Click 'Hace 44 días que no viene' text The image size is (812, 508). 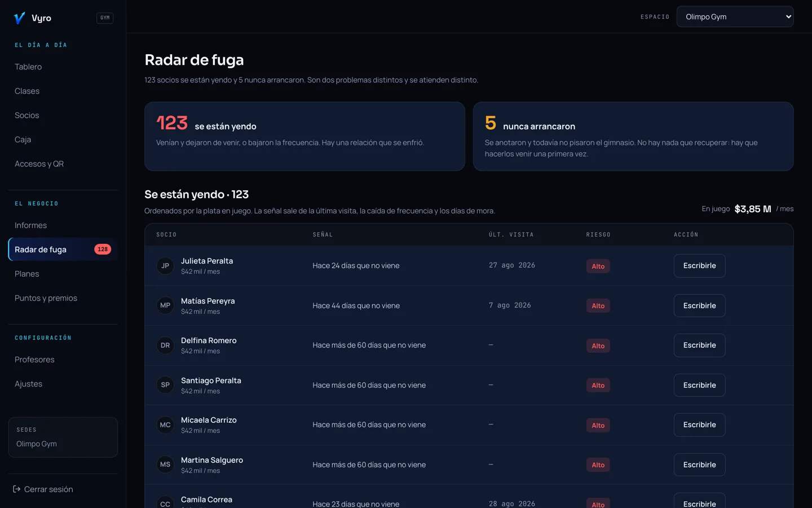[356, 305]
